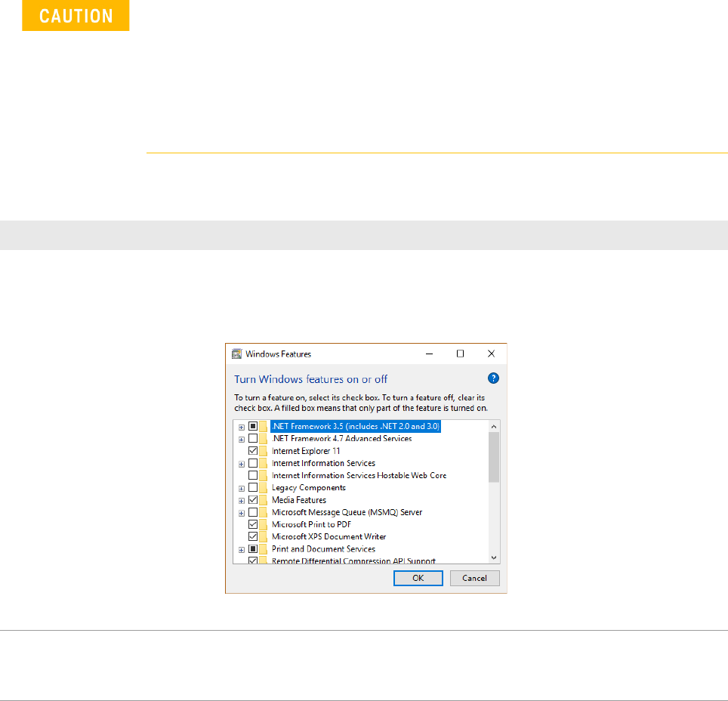Screen dimensions: 728x701
Task: Close the Windows Features dialog
Action: pyautogui.click(x=491, y=354)
